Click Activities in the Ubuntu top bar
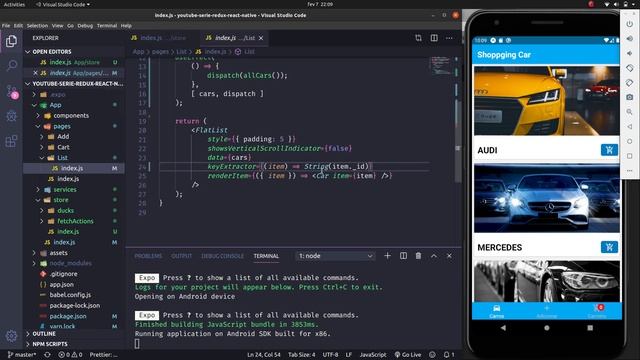This screenshot has height=360, width=640. point(14,4)
